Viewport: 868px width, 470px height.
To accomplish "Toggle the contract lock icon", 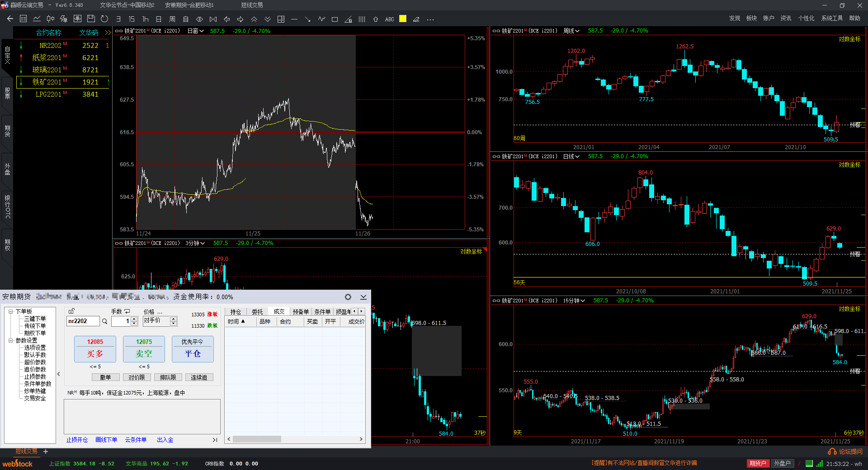I will click(x=71, y=311).
